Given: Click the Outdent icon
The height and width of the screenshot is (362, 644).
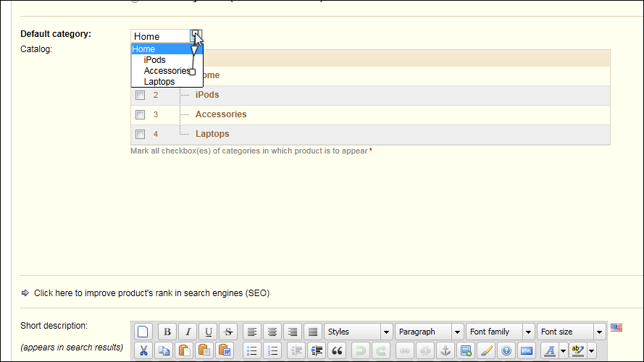Looking at the screenshot, I should coord(296,351).
